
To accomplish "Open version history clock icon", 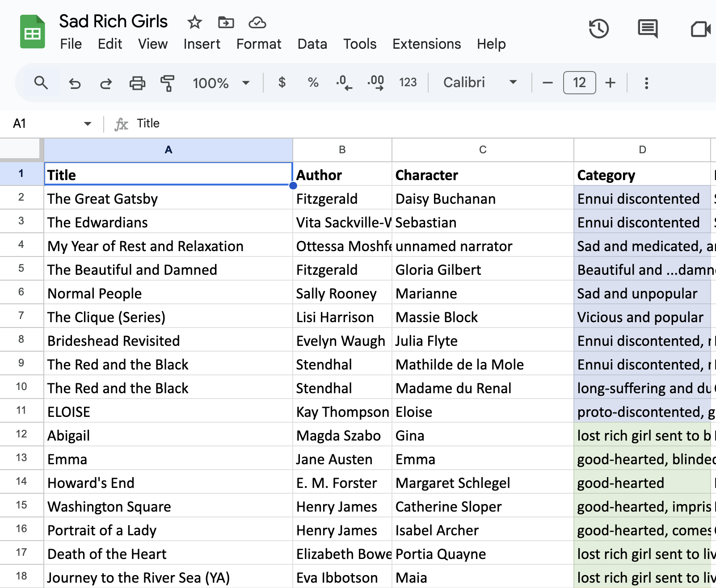I will [598, 29].
